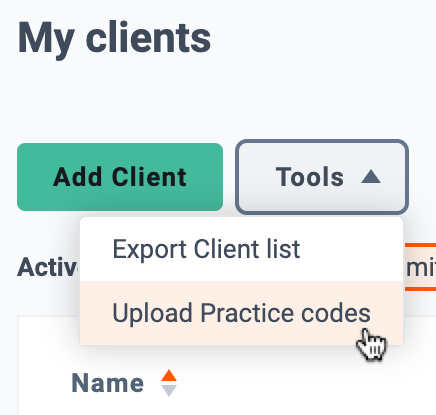Choose Upload Practice codes from menu
436x415 pixels.
coord(242,313)
